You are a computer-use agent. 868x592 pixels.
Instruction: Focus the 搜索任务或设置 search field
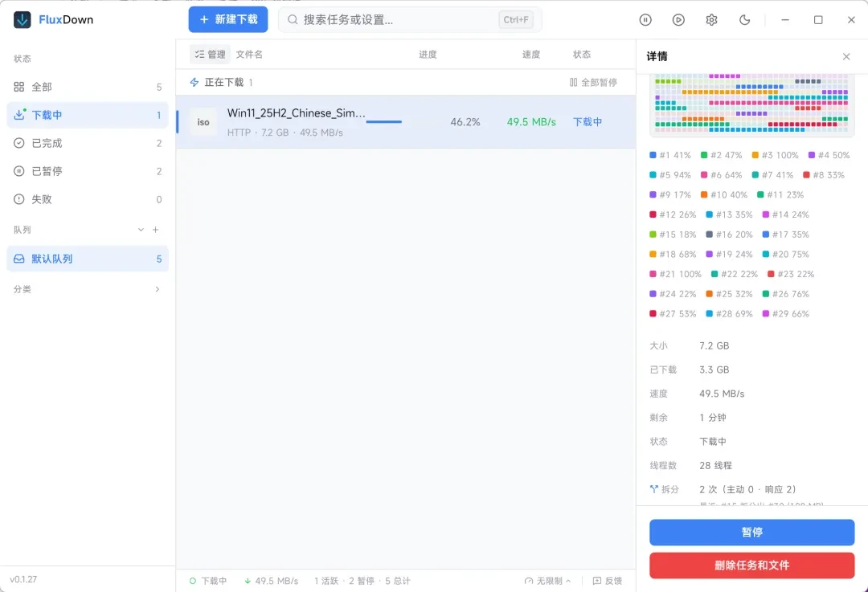coord(410,20)
